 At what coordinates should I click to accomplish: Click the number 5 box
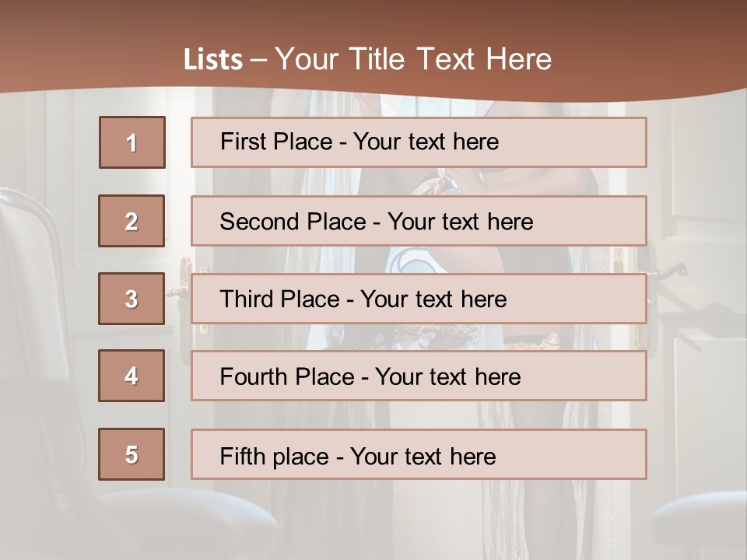pyautogui.click(x=132, y=454)
